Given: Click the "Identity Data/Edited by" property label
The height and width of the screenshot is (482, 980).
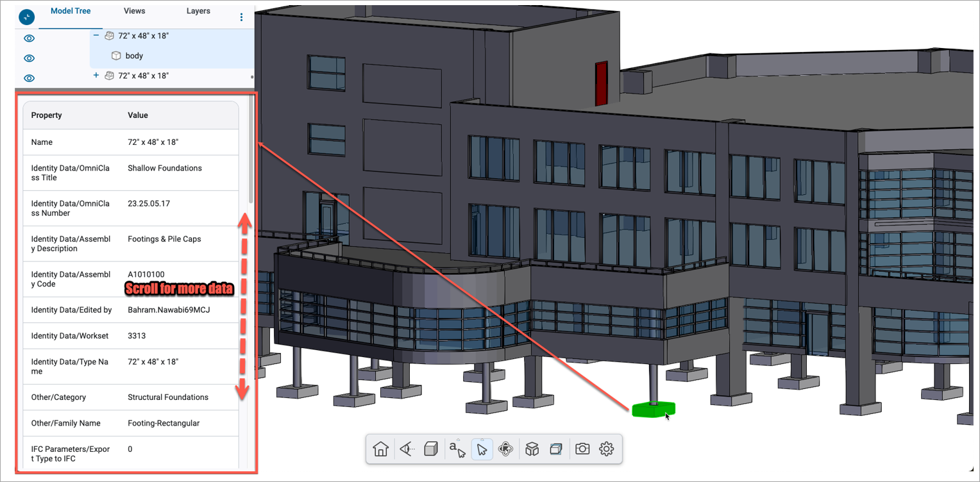Looking at the screenshot, I should coord(72,310).
